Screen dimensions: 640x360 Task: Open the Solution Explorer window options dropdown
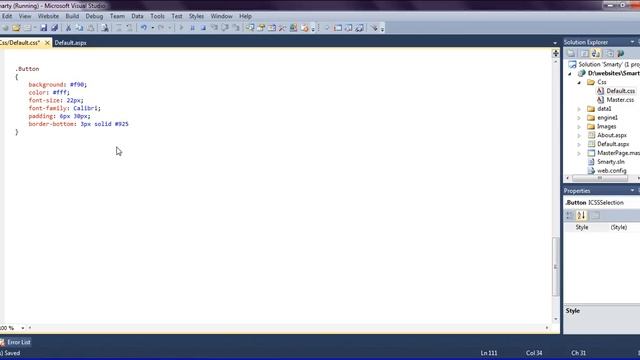pos(632,42)
